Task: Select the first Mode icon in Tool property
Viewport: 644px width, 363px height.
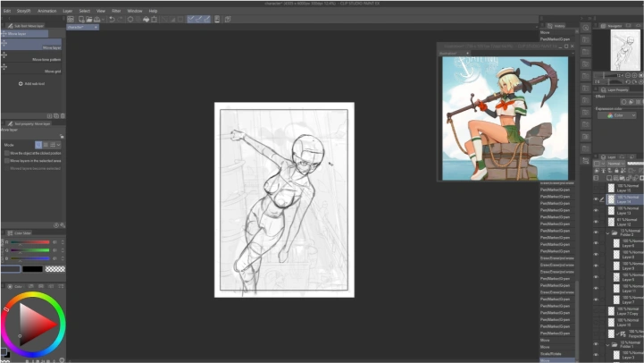Action: [x=38, y=145]
